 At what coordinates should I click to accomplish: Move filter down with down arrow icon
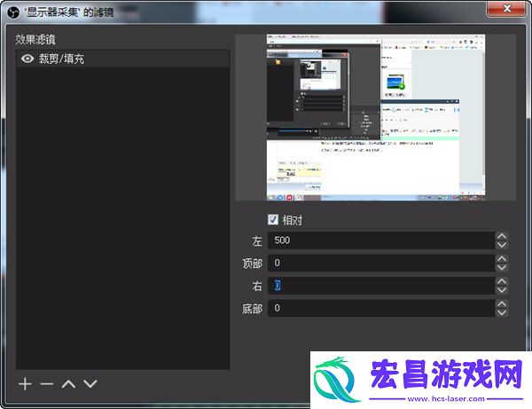point(90,384)
